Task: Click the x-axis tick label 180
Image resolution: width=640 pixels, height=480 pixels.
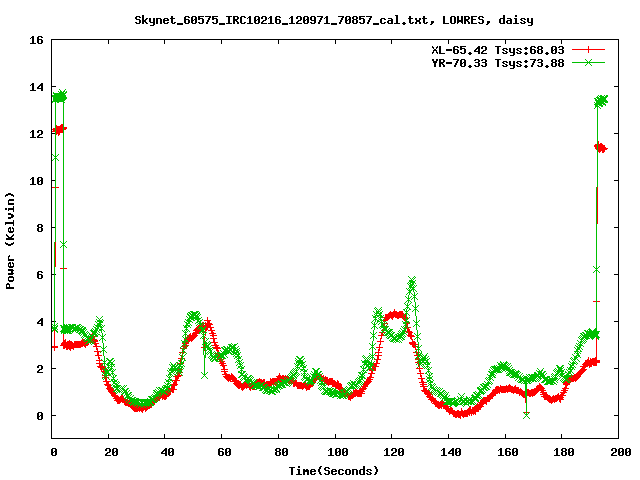Action: [564, 452]
